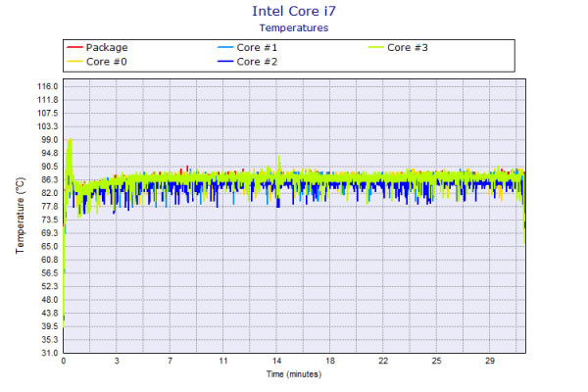Click the Temperature (°C) axis label
Image resolution: width=588 pixels, height=392 pixels.
[20, 216]
